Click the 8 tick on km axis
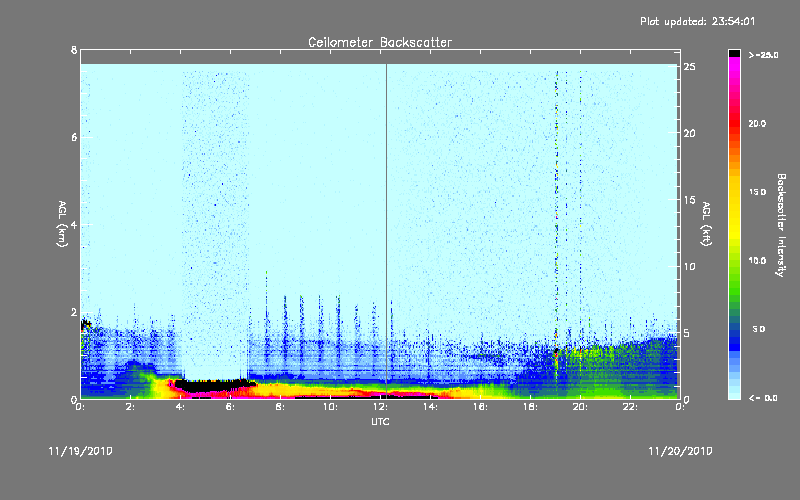 (x=74, y=50)
